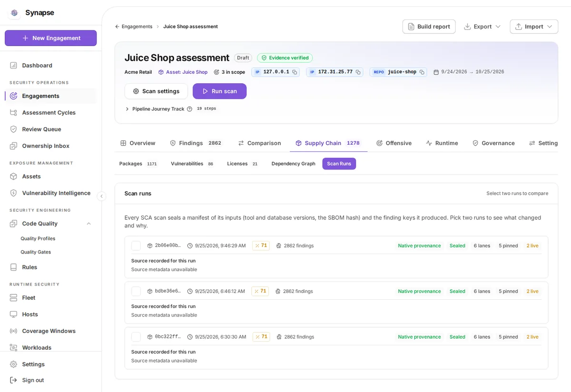This screenshot has height=392, width=571.
Task: Select scan run bdbe36e6 checkbox
Action: click(136, 291)
